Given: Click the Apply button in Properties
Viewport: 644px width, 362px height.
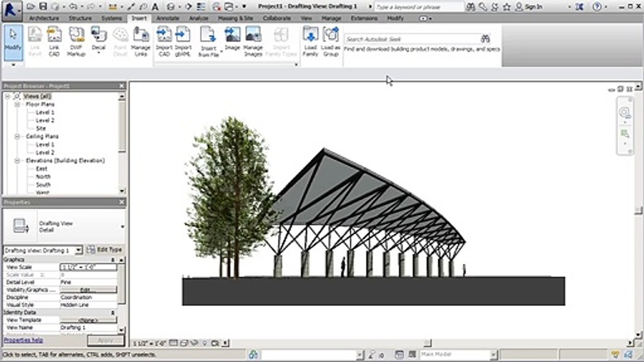Looking at the screenshot, I should [x=106, y=340].
